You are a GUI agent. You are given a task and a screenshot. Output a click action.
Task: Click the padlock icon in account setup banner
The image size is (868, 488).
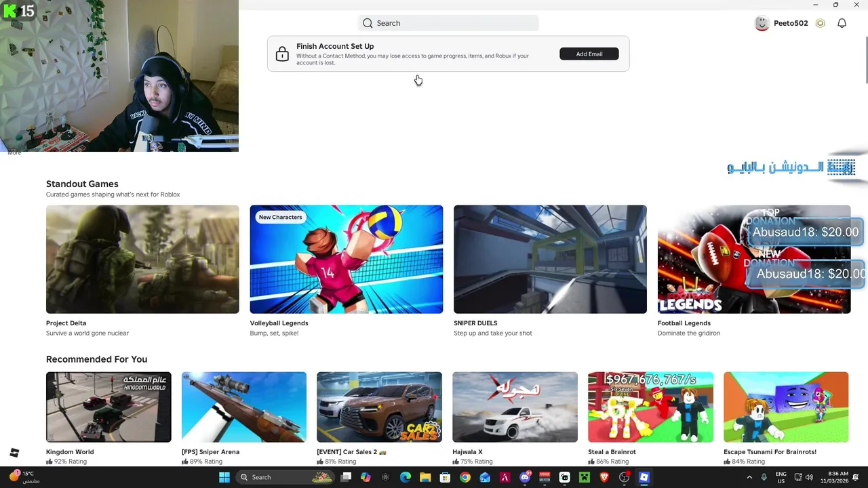(282, 54)
